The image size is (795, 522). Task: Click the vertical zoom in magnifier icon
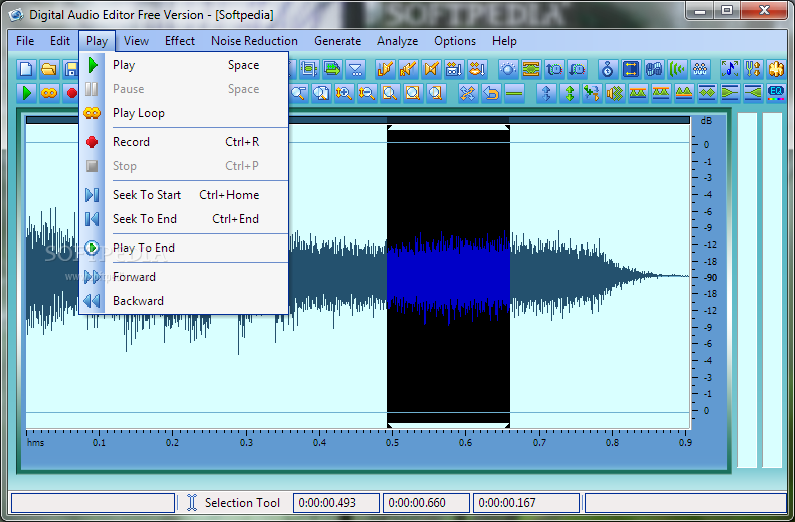[x=344, y=93]
